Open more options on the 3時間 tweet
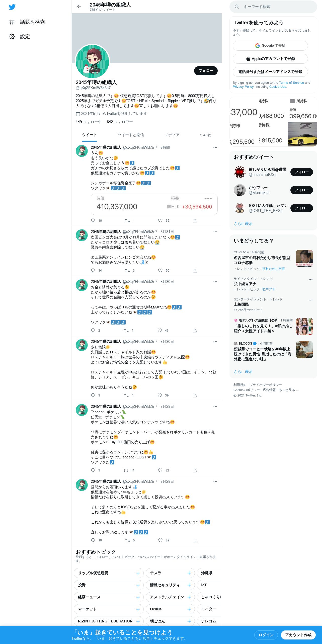This screenshot has height=644, width=322. pyautogui.click(x=215, y=147)
